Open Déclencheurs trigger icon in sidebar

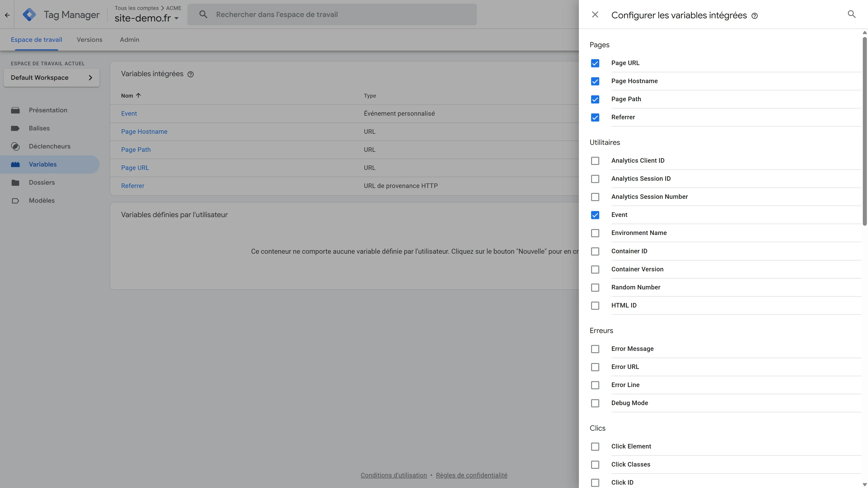pyautogui.click(x=15, y=146)
